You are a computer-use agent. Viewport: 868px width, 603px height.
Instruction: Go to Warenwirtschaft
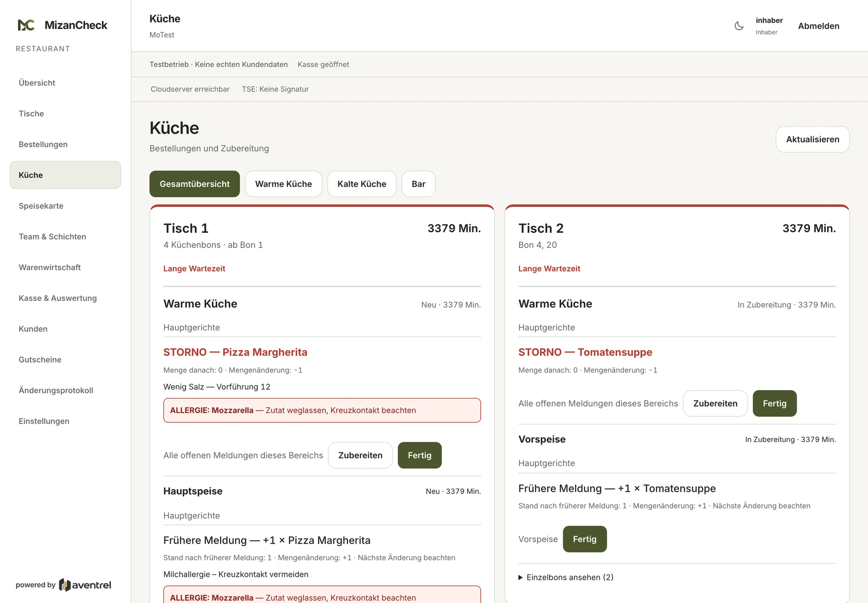pos(65,267)
